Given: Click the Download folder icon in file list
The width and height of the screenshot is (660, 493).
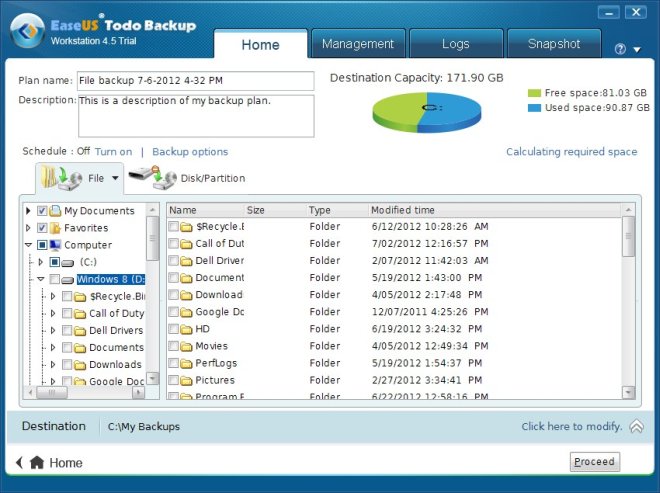Looking at the screenshot, I should tap(186, 295).
